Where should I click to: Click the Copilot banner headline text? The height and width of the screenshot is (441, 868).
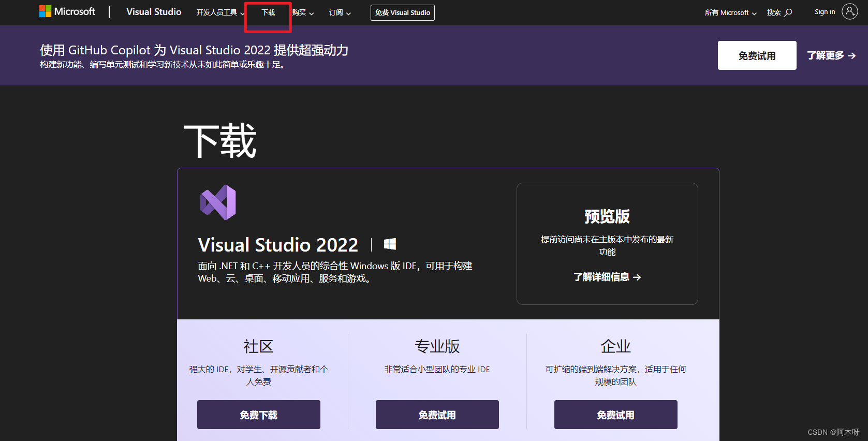click(194, 50)
